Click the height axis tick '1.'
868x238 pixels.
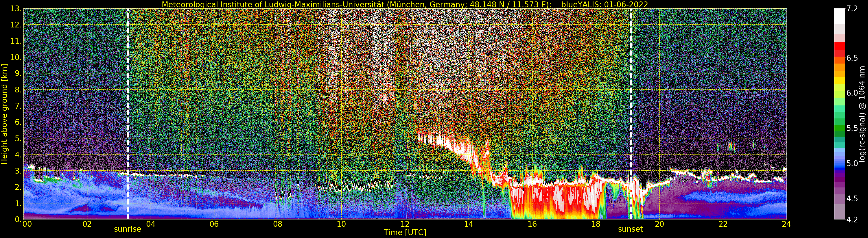pyautogui.click(x=18, y=203)
